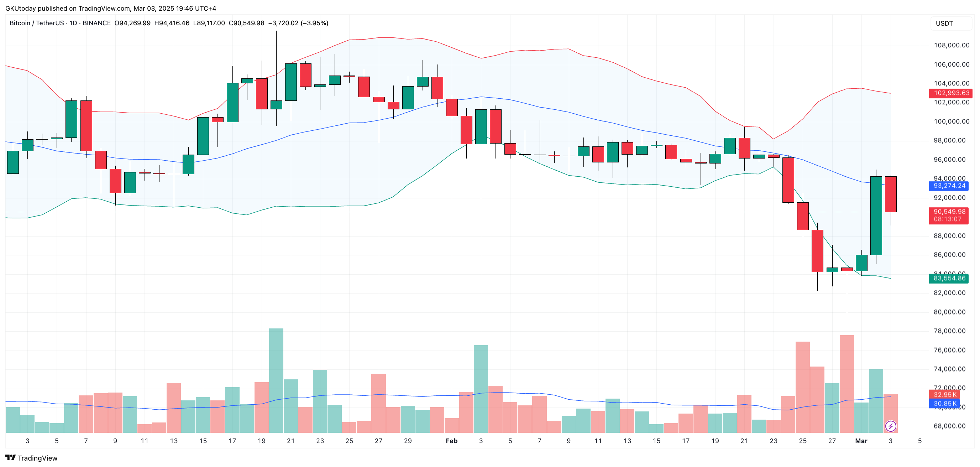
Task: Click the red 102,993.63 upper band label
Action: tap(951, 93)
